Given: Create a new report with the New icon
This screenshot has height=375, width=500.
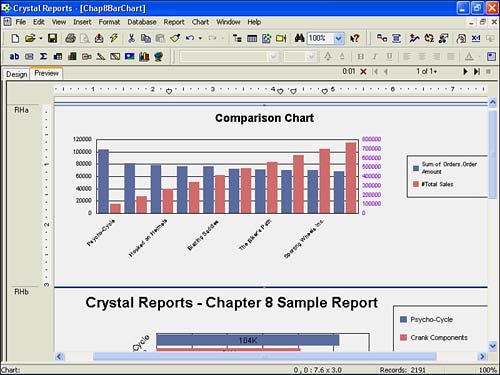Looking at the screenshot, I should 15,38.
